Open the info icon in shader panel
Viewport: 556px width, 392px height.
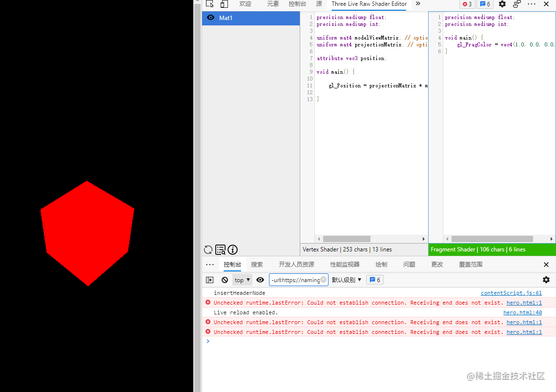pyautogui.click(x=233, y=250)
